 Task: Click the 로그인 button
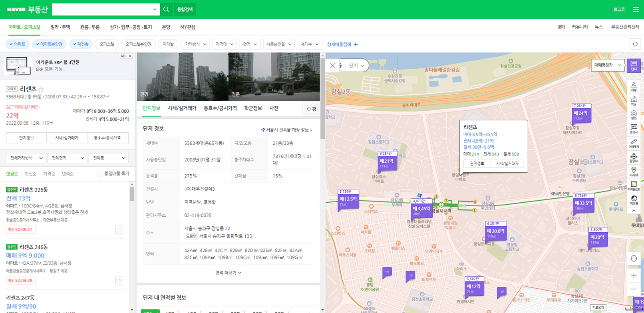619,9
